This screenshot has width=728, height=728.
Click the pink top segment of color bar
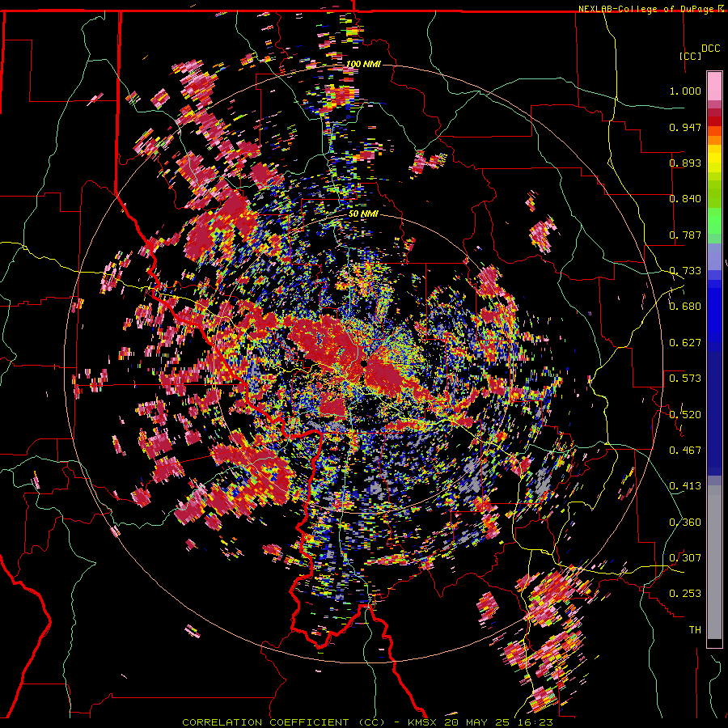714,87
